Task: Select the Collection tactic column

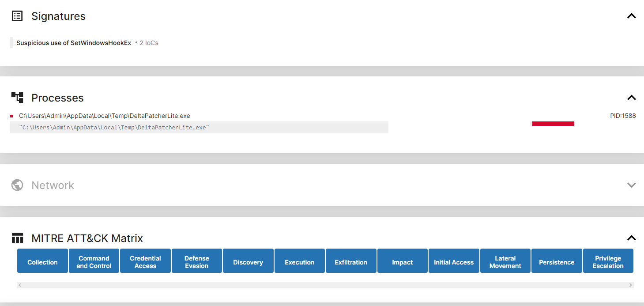Action: [42, 262]
